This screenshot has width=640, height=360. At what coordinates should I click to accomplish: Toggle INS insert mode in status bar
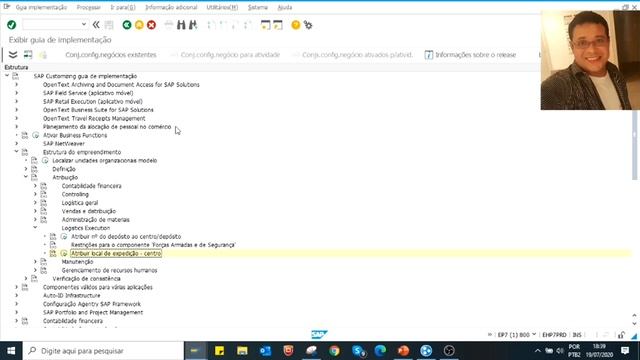coord(577,335)
